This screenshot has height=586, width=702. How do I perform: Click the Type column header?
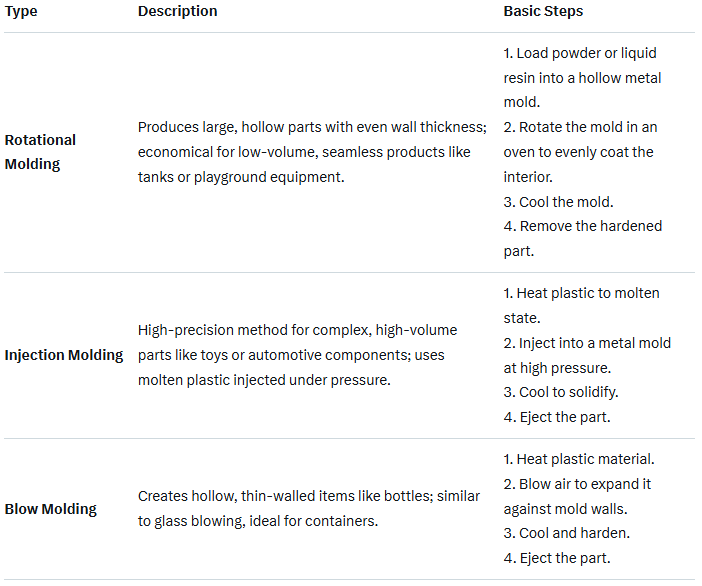click(x=21, y=11)
